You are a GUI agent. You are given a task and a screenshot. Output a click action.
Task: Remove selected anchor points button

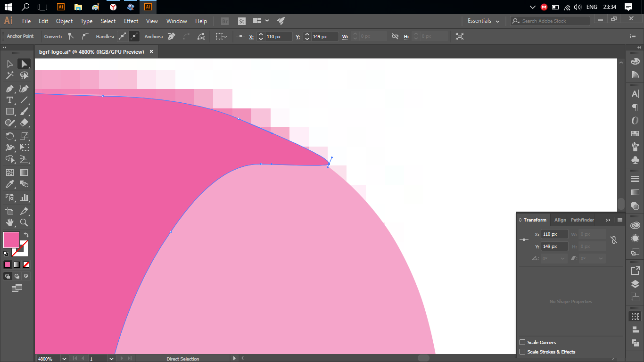pyautogui.click(x=172, y=36)
